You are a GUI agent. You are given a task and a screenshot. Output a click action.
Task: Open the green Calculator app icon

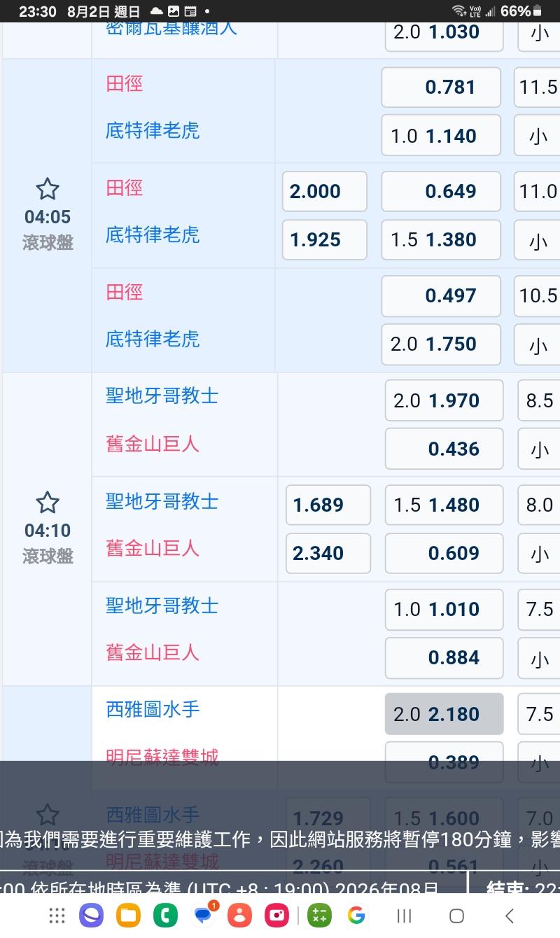[319, 915]
